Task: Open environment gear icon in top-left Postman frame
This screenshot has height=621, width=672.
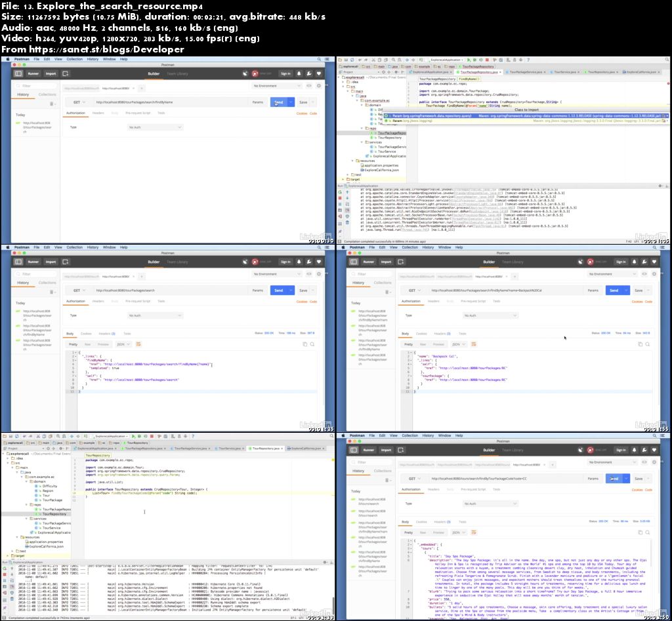Action: point(318,86)
